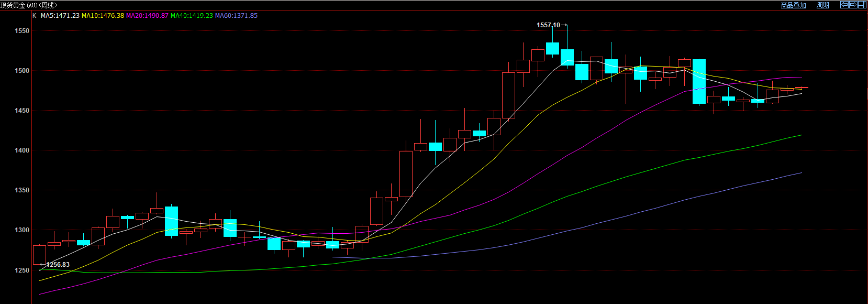Click the MA5:1471.23 indicator value

[60, 16]
